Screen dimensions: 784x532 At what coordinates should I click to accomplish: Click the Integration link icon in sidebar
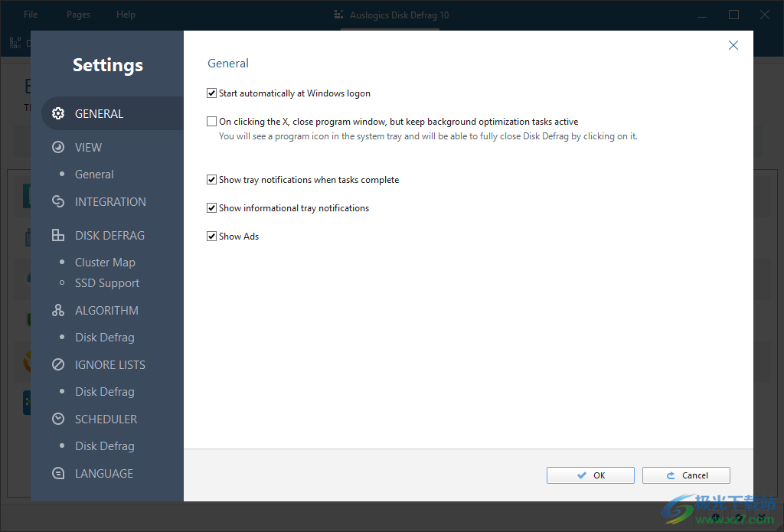pyautogui.click(x=58, y=201)
